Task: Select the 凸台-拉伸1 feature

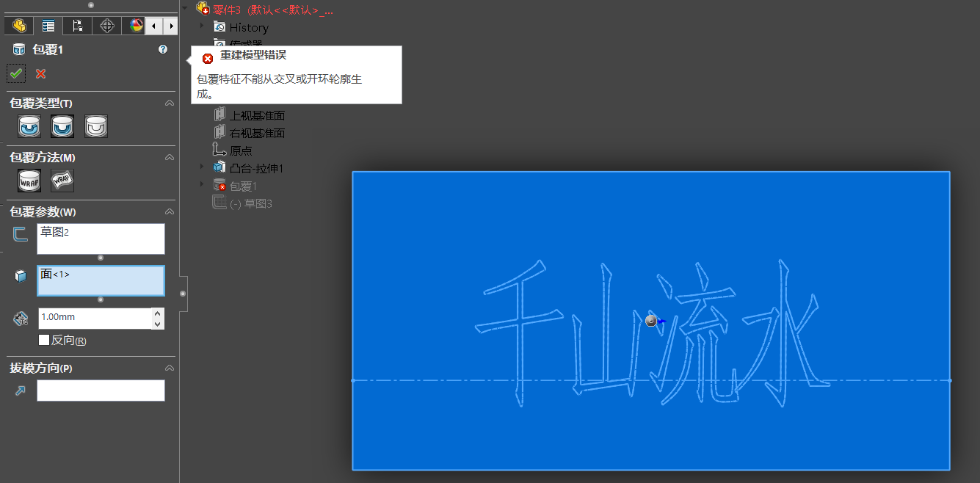Action: click(256, 168)
